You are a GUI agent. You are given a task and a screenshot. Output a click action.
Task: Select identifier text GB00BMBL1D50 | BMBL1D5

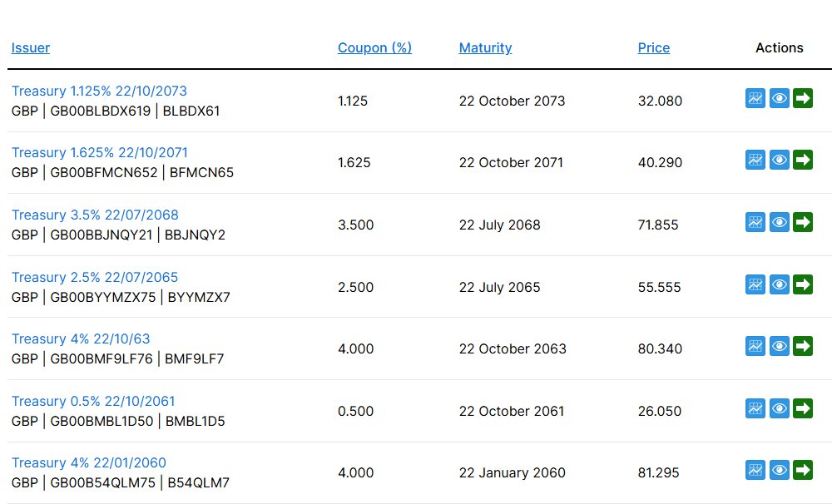coord(137,421)
